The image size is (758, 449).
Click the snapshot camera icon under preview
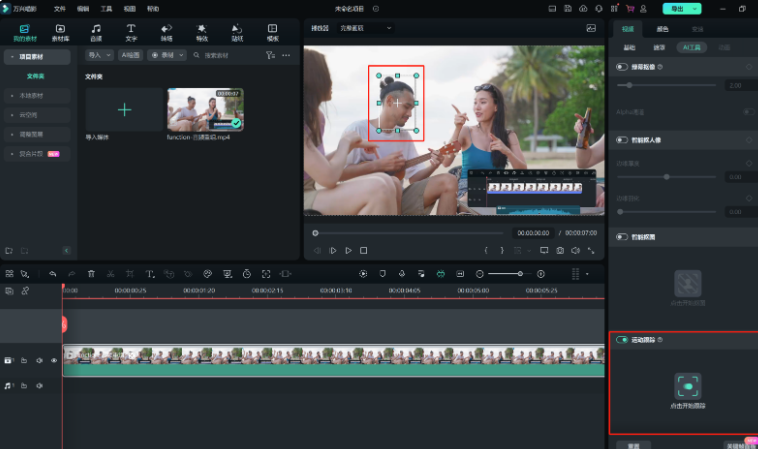pyautogui.click(x=560, y=250)
